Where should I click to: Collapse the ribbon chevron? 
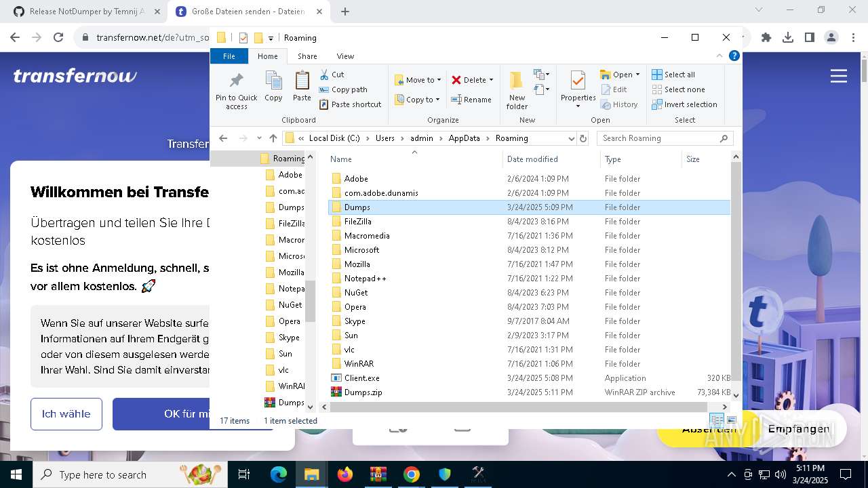point(719,56)
